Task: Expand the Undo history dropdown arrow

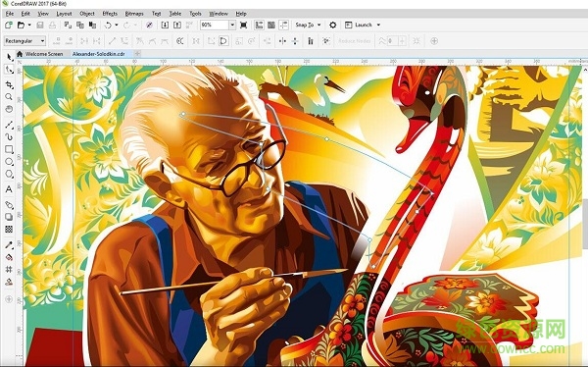Action: (117, 25)
